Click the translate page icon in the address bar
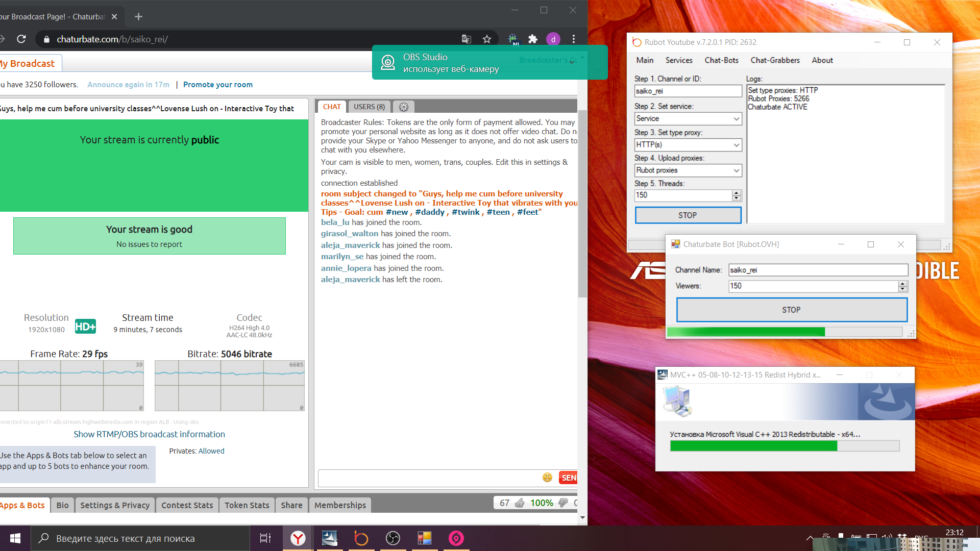 click(466, 39)
